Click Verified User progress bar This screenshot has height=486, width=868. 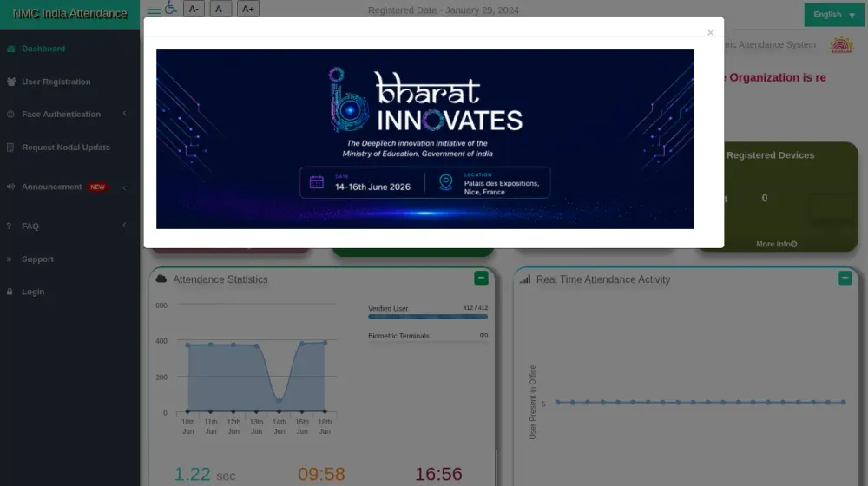(428, 317)
